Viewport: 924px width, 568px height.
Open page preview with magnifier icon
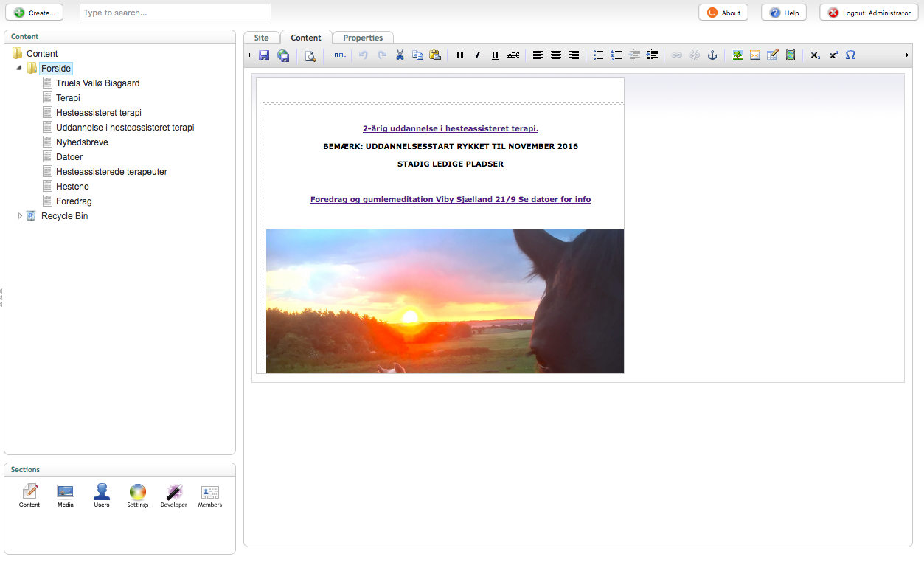(x=310, y=55)
